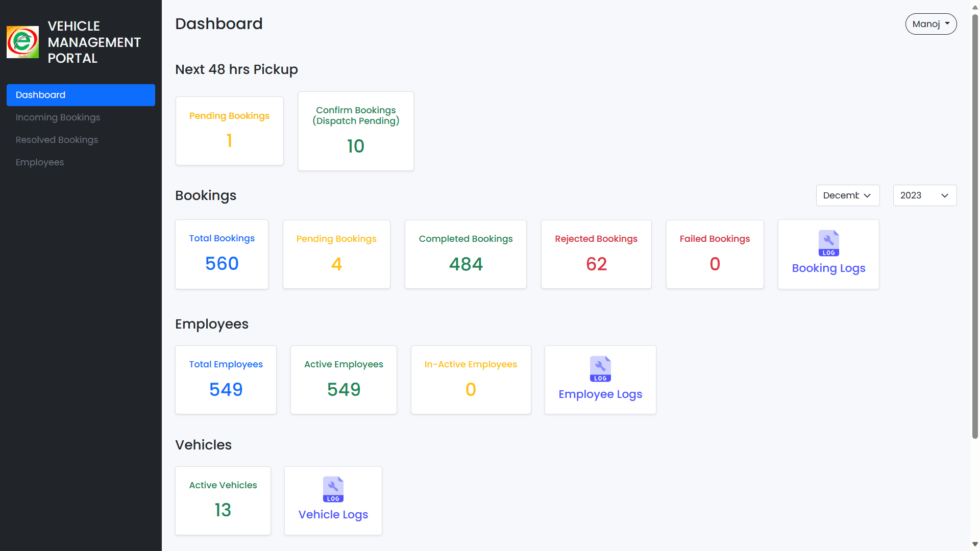Image resolution: width=980 pixels, height=551 pixels.
Task: Click the Active Vehicles card
Action: point(223,500)
